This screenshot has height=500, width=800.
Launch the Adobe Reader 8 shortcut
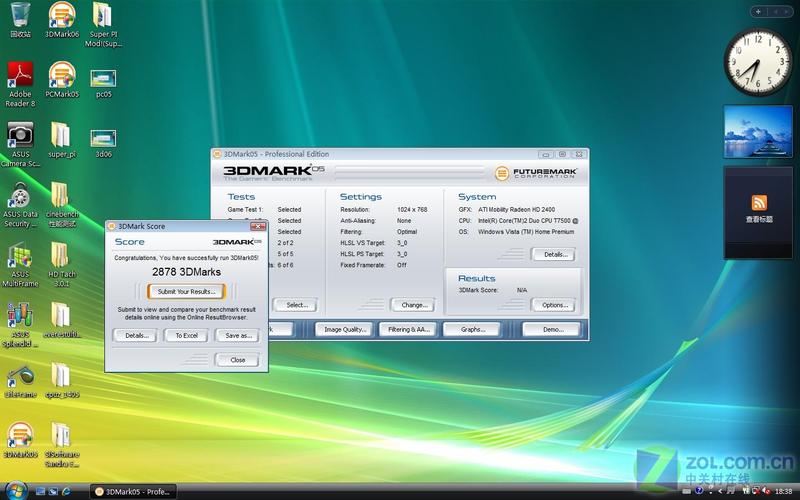point(20,84)
